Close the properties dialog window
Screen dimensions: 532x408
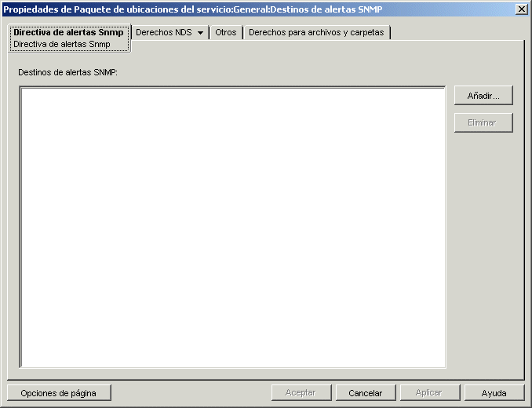point(521,9)
